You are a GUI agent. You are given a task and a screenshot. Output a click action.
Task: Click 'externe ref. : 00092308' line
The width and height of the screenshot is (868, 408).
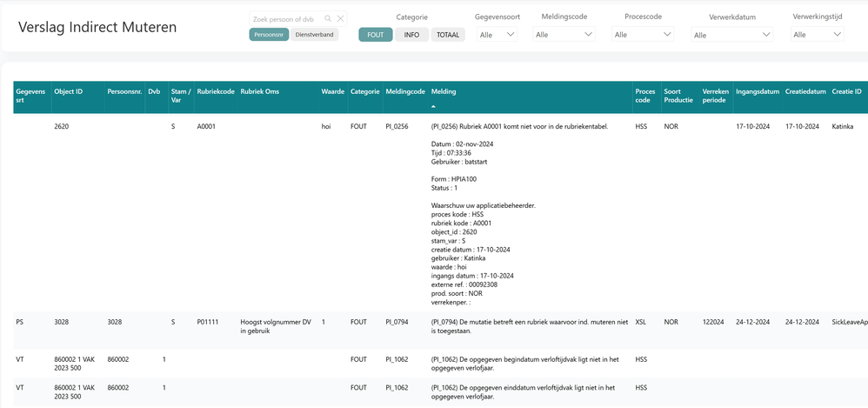point(464,284)
